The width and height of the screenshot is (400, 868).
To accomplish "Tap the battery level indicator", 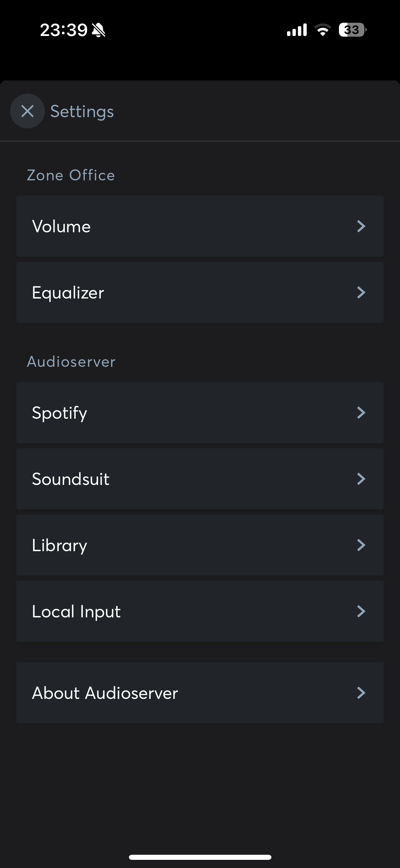I will coord(352,30).
